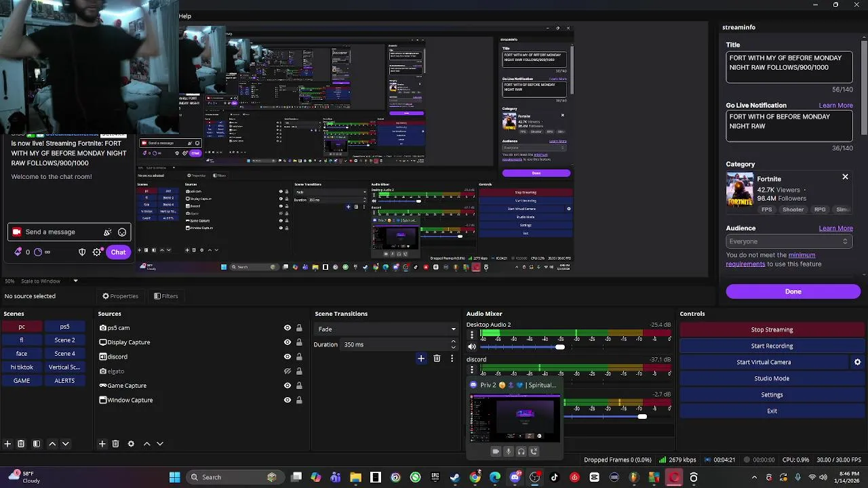868x488 pixels.
Task: Delete selected source with trash icon
Action: (x=115, y=444)
